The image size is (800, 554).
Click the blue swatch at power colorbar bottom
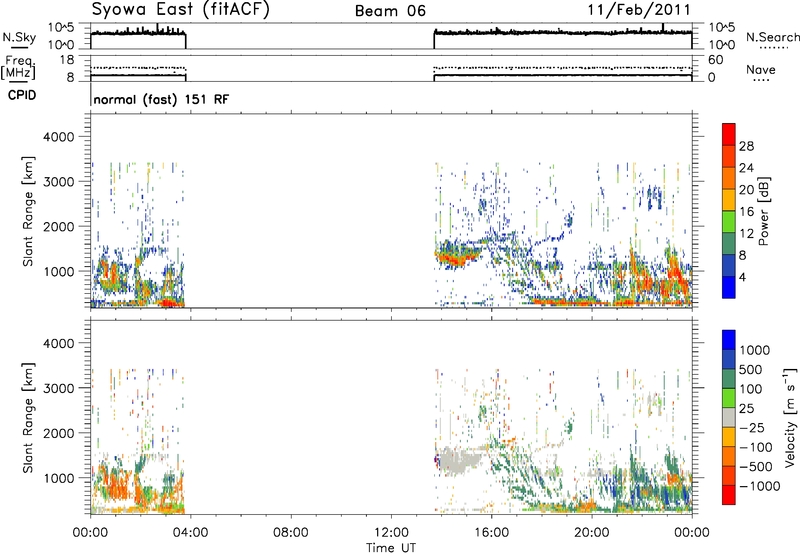click(729, 287)
